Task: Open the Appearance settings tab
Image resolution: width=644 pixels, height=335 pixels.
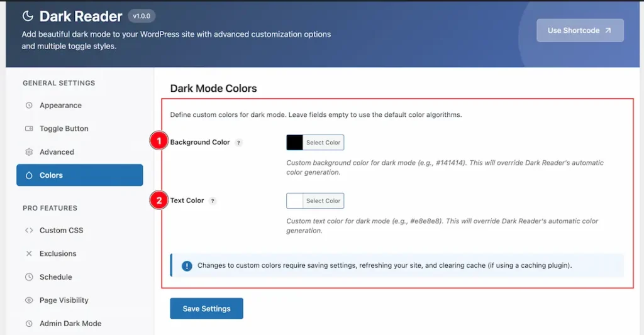Action: click(x=80, y=105)
